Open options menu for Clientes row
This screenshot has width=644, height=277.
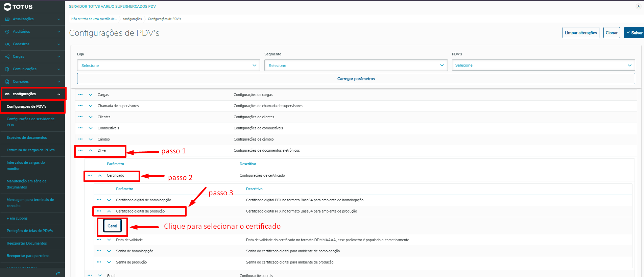80,117
